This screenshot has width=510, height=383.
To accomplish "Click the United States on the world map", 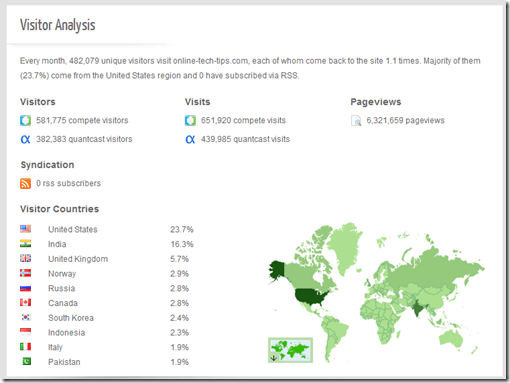I will click(310, 296).
